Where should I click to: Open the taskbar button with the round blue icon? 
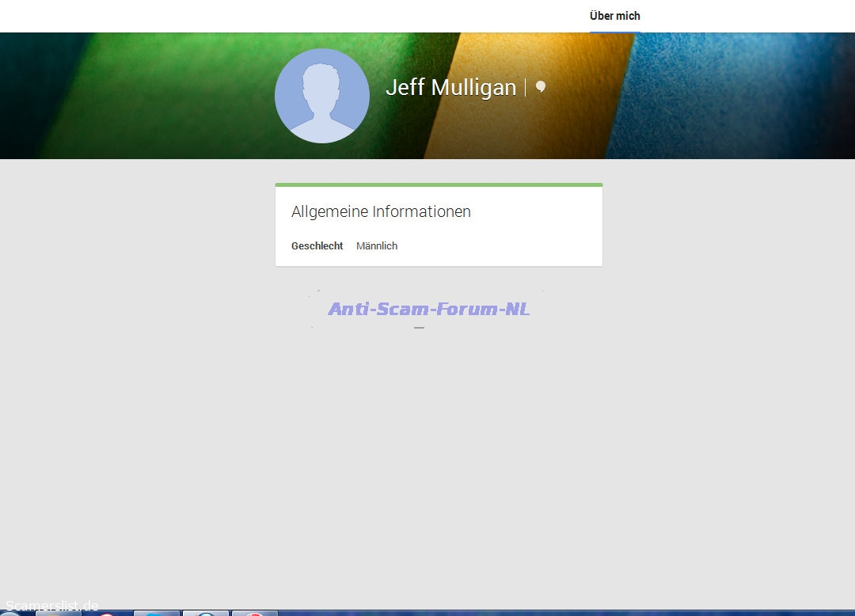click(206, 614)
